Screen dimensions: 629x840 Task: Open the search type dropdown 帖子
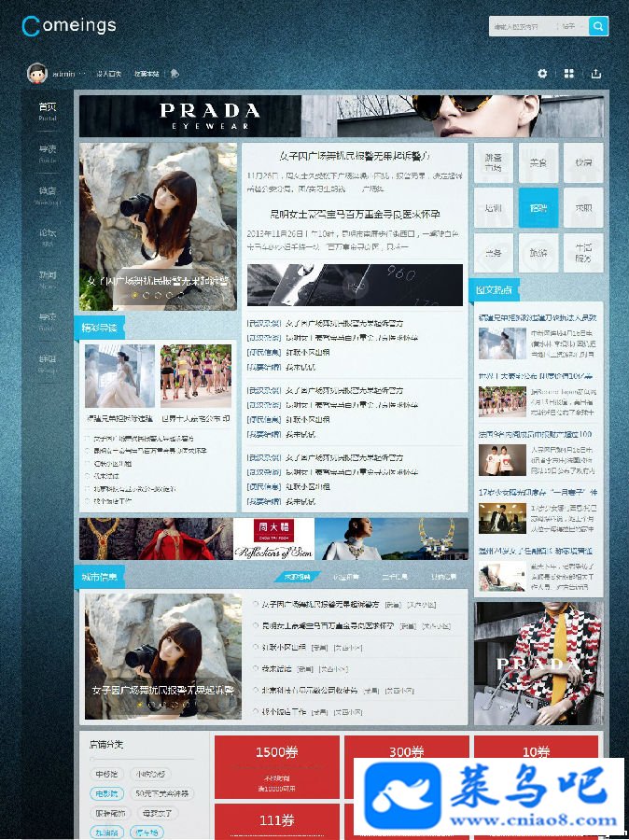pyautogui.click(x=572, y=26)
